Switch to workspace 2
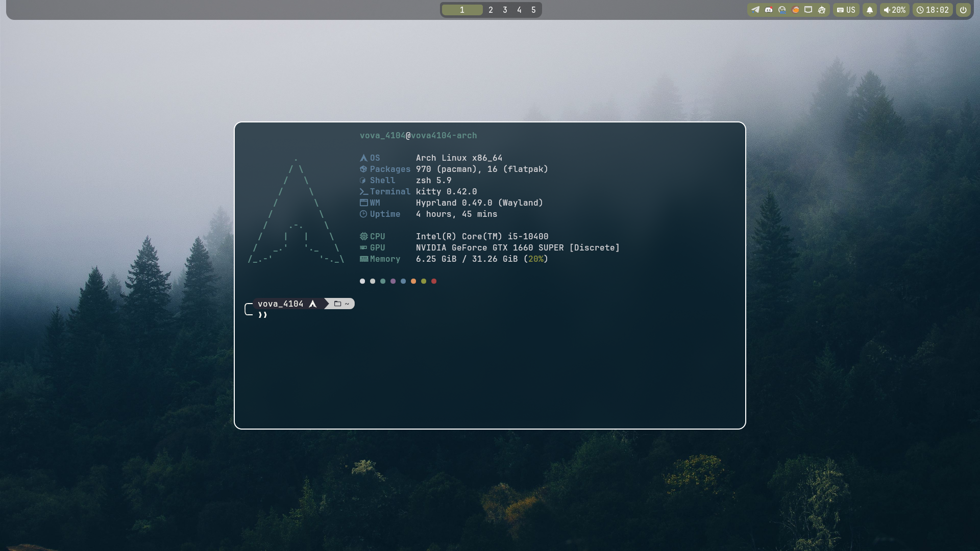This screenshot has width=980, height=551. [491, 10]
